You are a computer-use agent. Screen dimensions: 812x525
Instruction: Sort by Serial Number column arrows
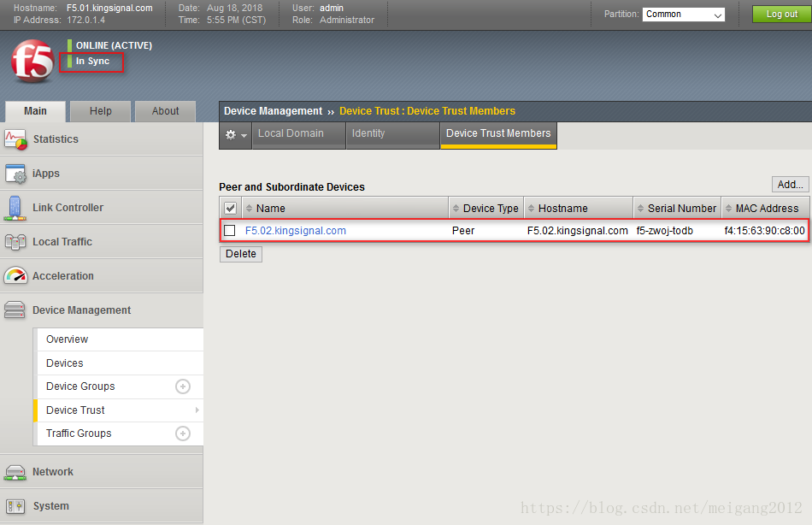pos(640,209)
